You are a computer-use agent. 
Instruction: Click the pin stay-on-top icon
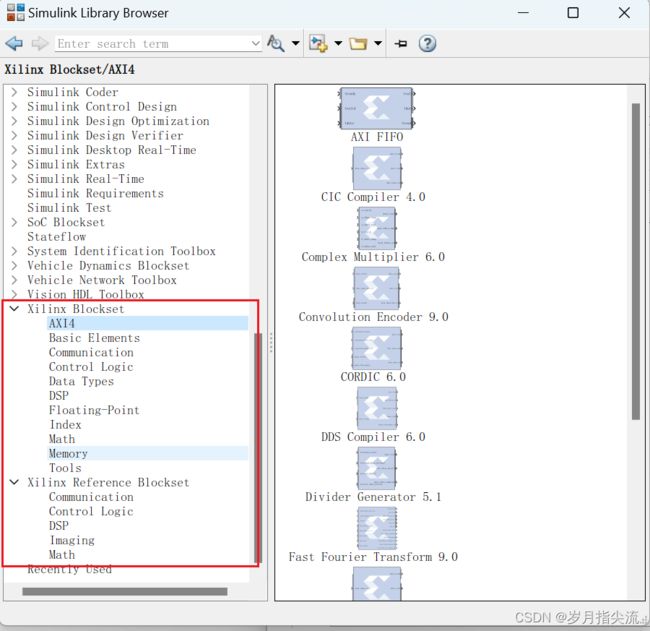point(401,43)
